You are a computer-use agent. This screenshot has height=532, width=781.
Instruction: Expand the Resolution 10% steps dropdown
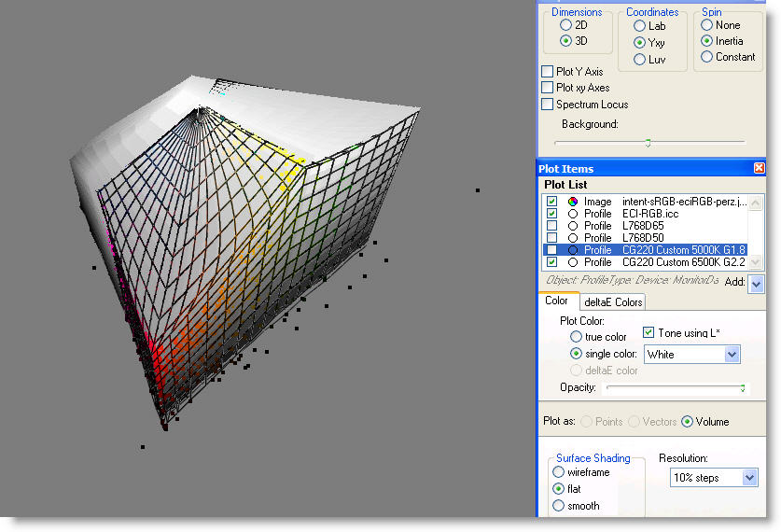click(749, 478)
